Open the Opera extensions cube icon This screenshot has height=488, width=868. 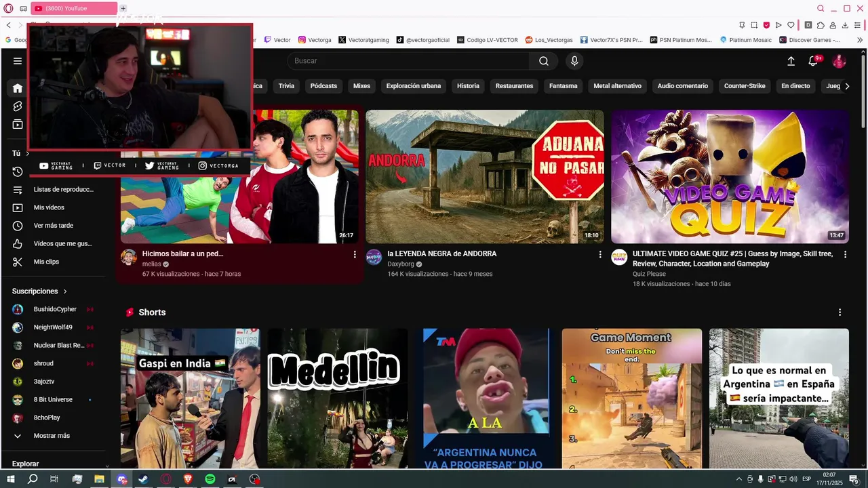(x=821, y=25)
